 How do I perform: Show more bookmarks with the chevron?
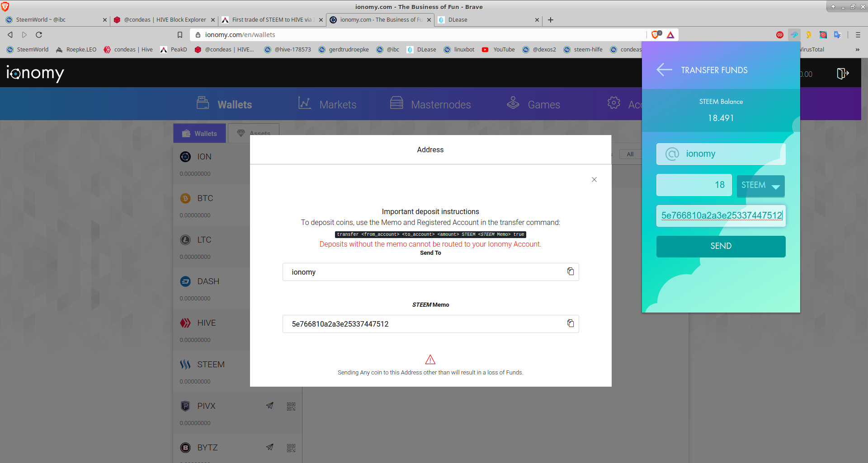coord(858,50)
